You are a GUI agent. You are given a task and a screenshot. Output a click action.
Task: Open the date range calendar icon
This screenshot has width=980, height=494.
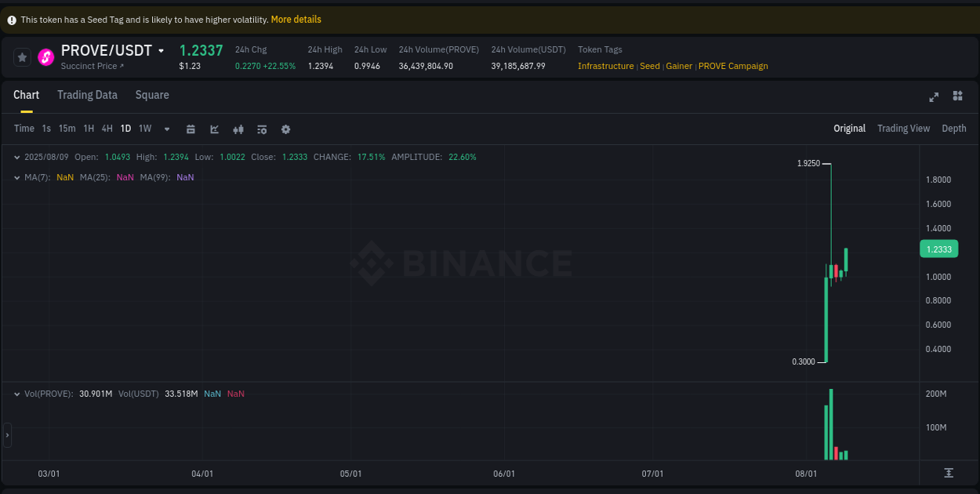(x=191, y=129)
